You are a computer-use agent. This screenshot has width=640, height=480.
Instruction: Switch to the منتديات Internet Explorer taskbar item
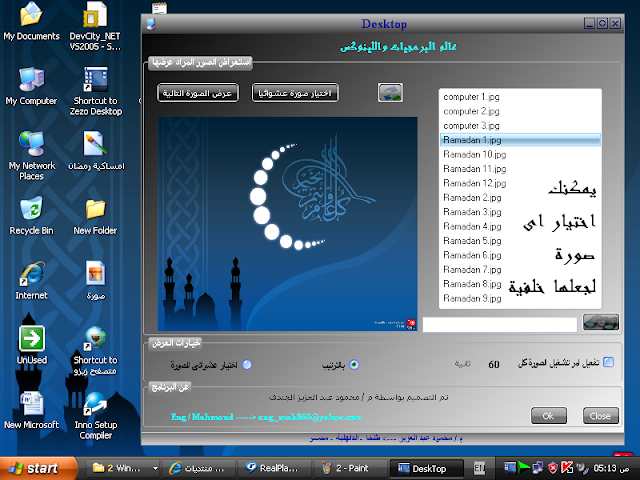(x=199, y=468)
